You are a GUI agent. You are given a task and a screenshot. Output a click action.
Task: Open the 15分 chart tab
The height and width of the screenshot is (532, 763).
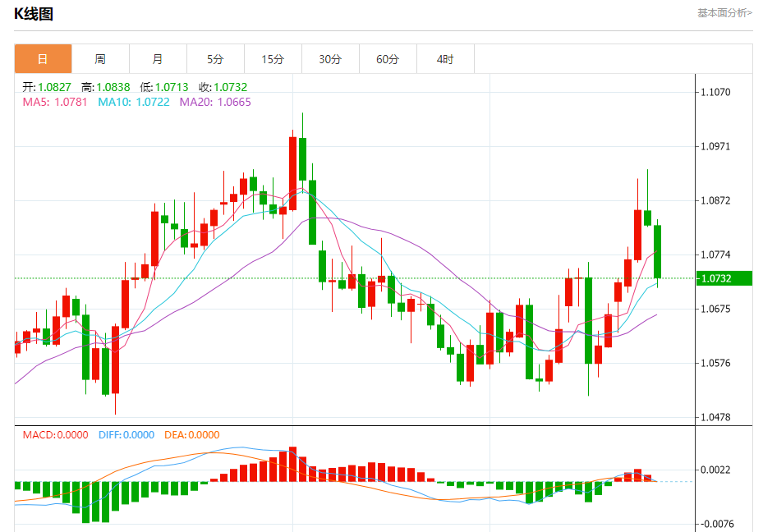point(273,59)
